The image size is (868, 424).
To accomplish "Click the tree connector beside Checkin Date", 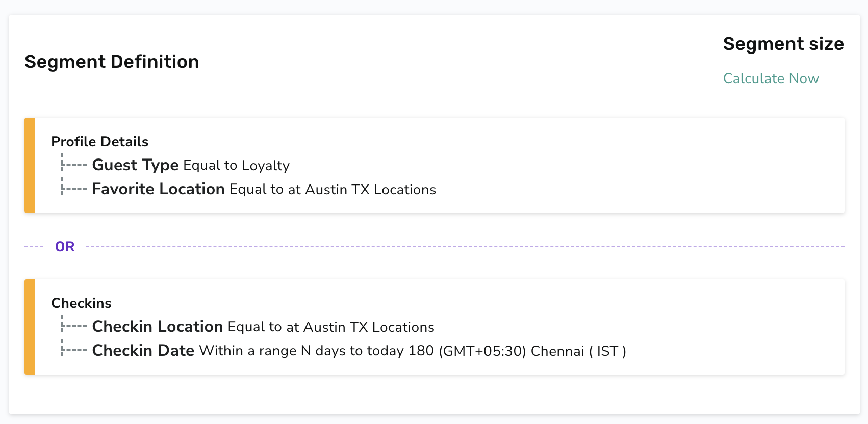I will tap(74, 348).
